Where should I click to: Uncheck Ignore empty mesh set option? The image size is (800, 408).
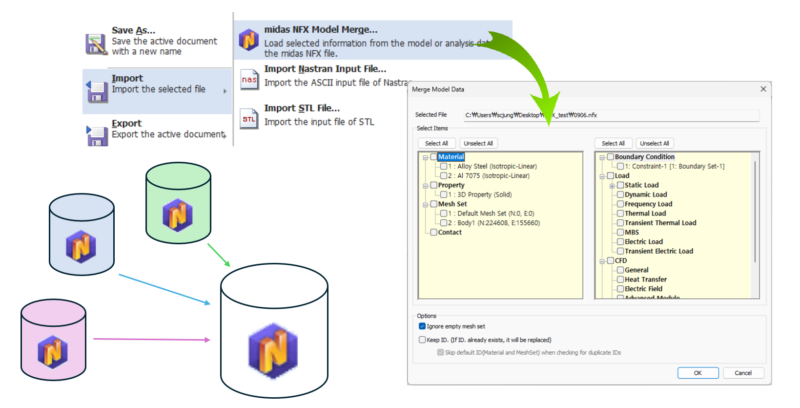pos(422,326)
